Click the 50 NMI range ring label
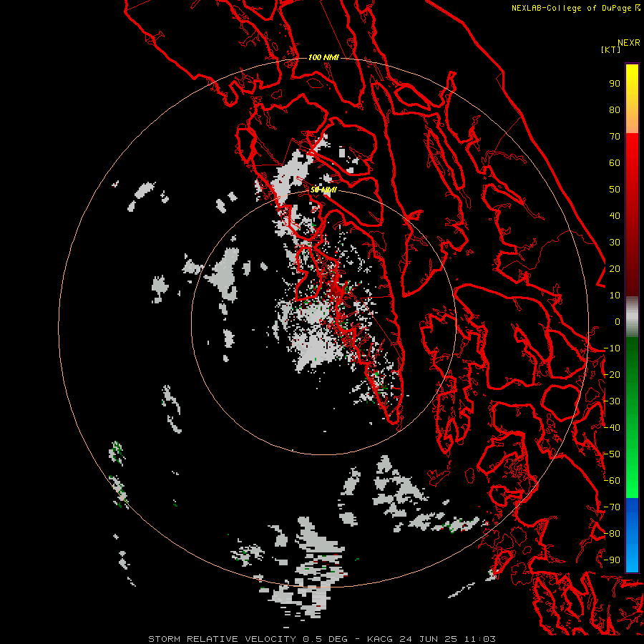The width and height of the screenshot is (644, 644). [x=323, y=190]
